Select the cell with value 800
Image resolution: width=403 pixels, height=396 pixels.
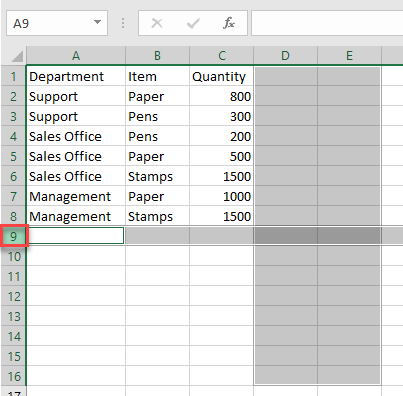(x=221, y=96)
